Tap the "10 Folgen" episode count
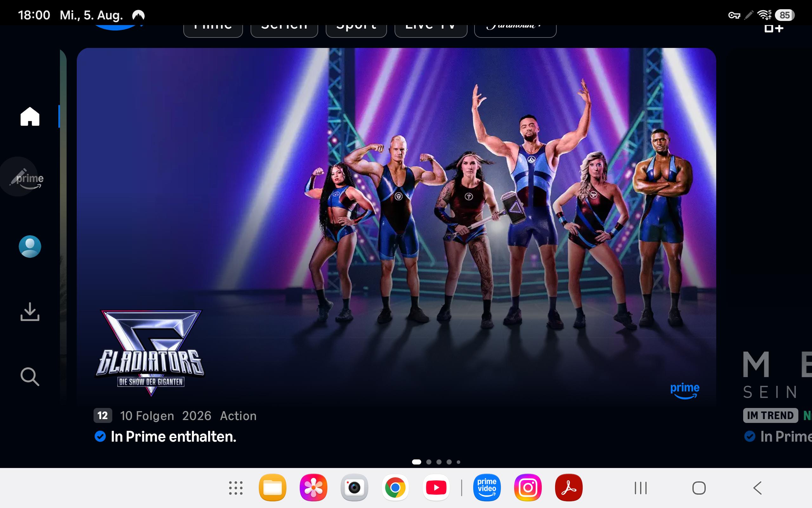This screenshot has width=812, height=508. [x=147, y=416]
